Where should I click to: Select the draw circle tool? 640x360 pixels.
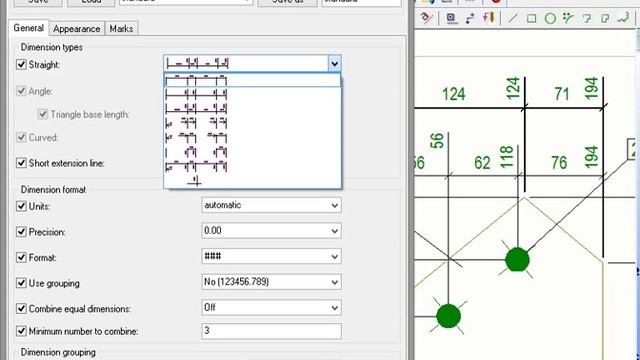550,18
